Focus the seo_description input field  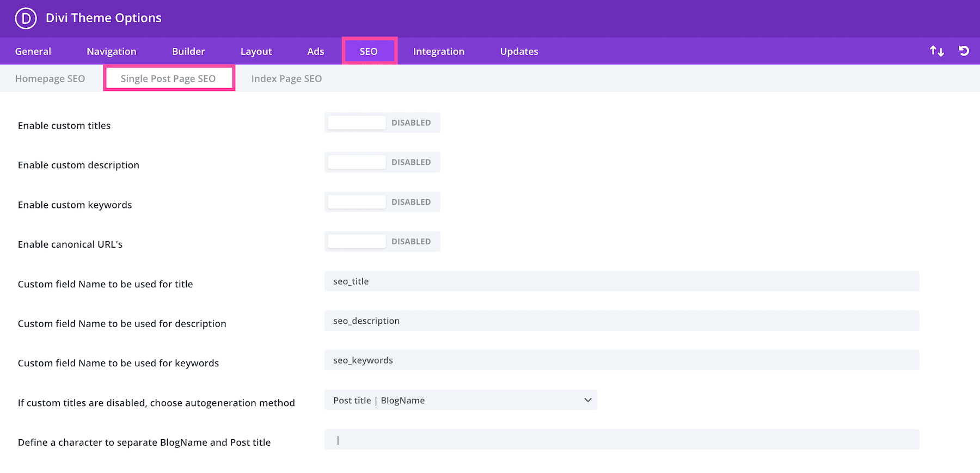tap(621, 321)
